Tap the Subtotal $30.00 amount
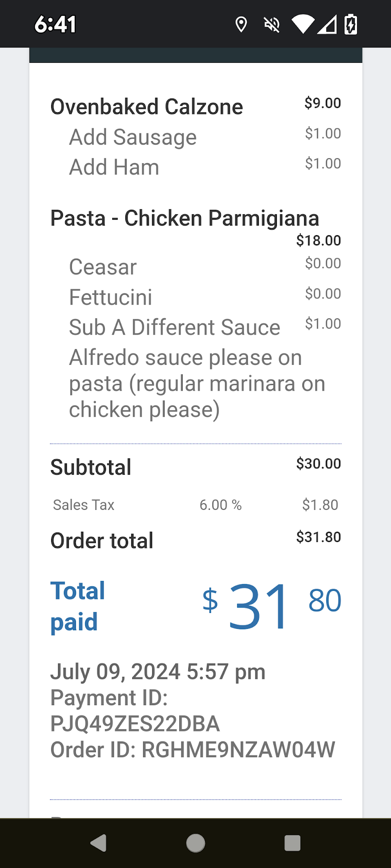 [x=318, y=464]
